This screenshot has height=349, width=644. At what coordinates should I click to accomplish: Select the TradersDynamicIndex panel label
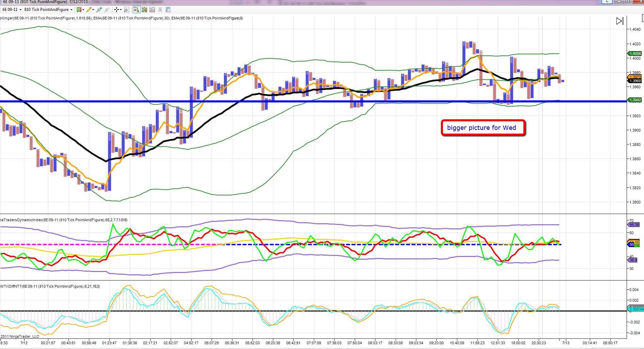pyautogui.click(x=64, y=220)
